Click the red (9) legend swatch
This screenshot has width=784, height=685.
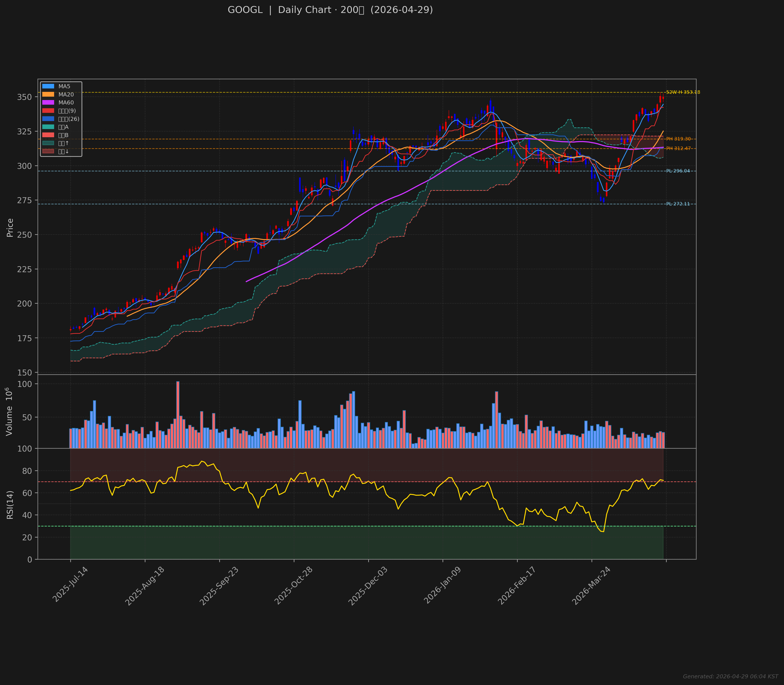[x=48, y=111]
